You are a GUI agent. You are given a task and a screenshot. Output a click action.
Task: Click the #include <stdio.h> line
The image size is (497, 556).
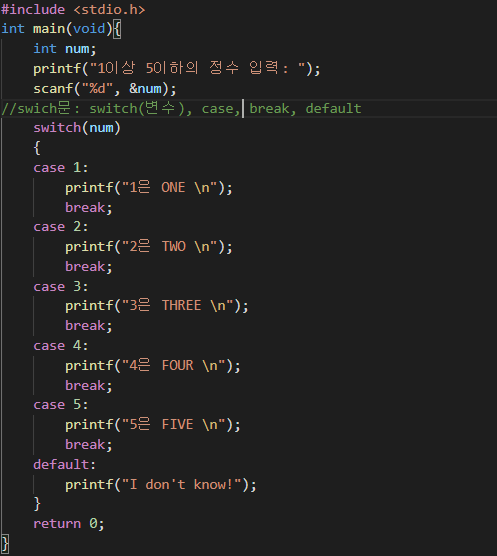[x=73, y=10]
